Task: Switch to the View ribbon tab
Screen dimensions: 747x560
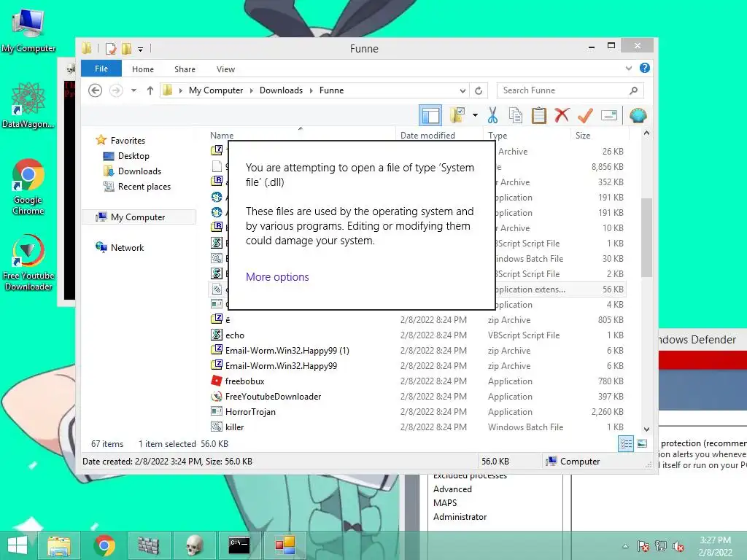Action: pyautogui.click(x=226, y=69)
